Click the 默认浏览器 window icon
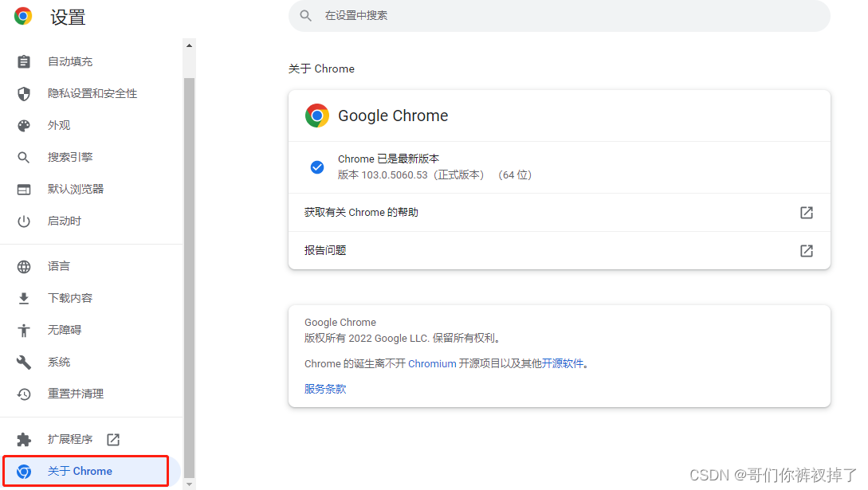 click(x=24, y=189)
